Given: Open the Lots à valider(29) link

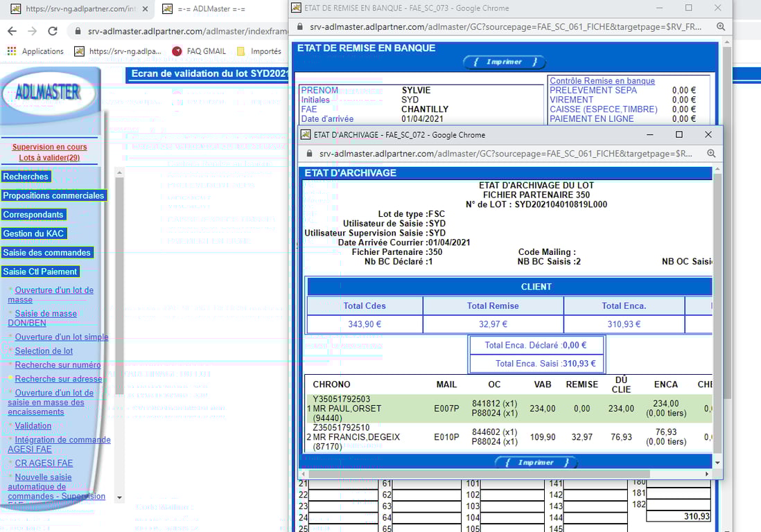Looking at the screenshot, I should point(49,158).
